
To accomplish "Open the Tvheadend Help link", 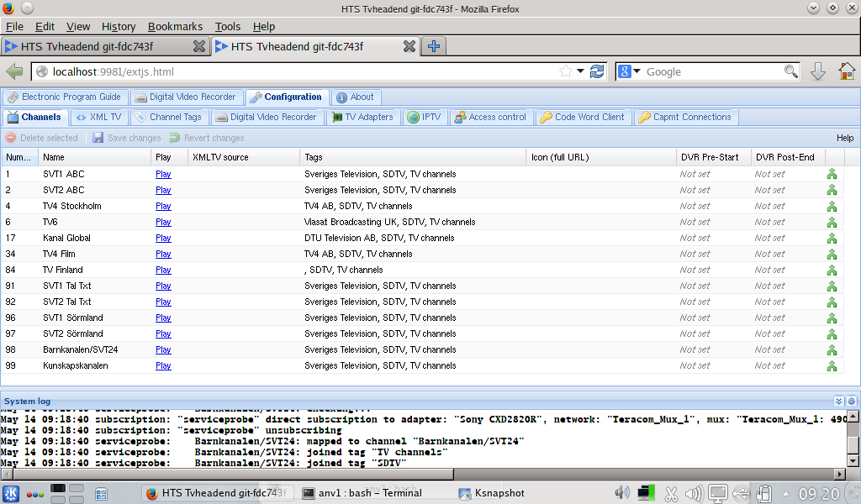I will 844,139.
